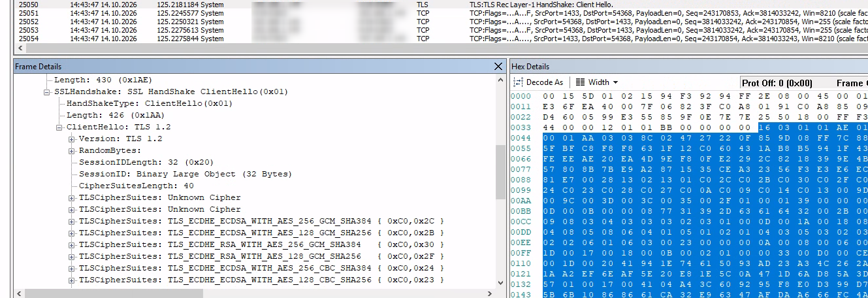
Task: Click the Width column-layout icon
Action: tap(579, 82)
